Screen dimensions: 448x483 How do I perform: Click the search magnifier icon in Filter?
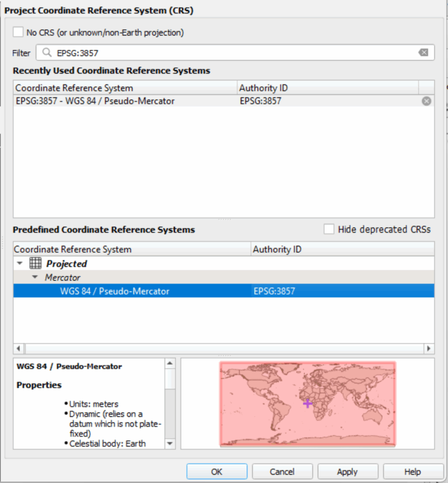(46, 53)
